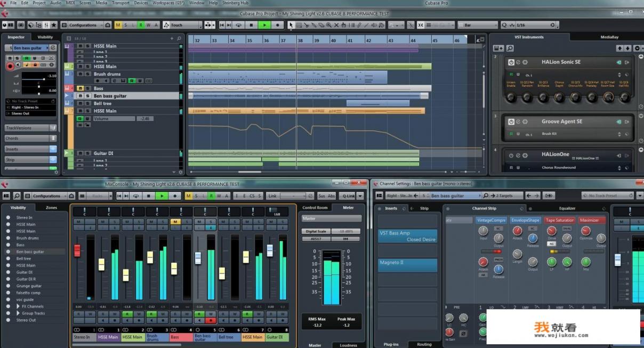Switch to the Visibility tab beside Inspector
Viewport: 644px width, 348px height.
45,37
